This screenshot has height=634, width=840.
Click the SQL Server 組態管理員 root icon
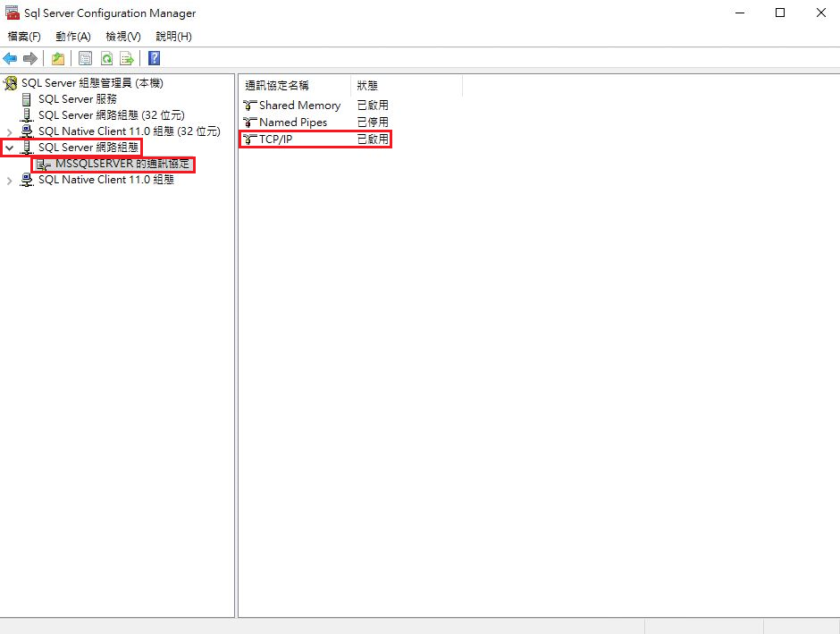point(10,83)
